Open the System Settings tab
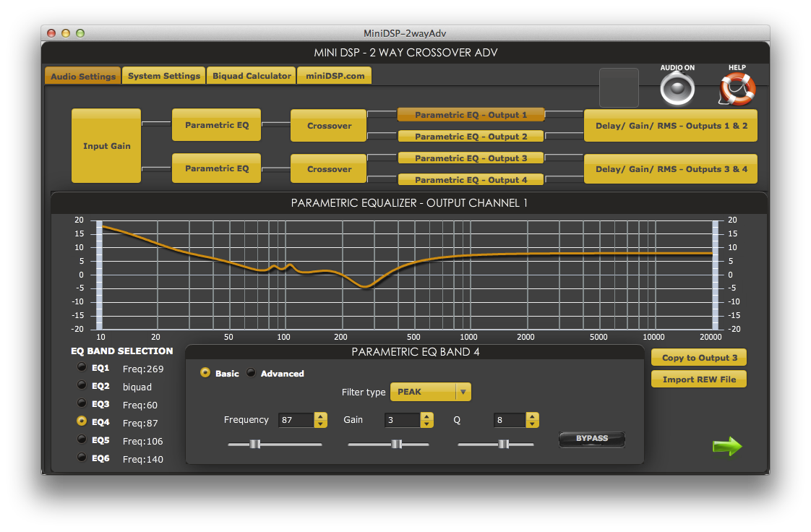Image resolution: width=811 pixels, height=532 pixels. [x=164, y=75]
